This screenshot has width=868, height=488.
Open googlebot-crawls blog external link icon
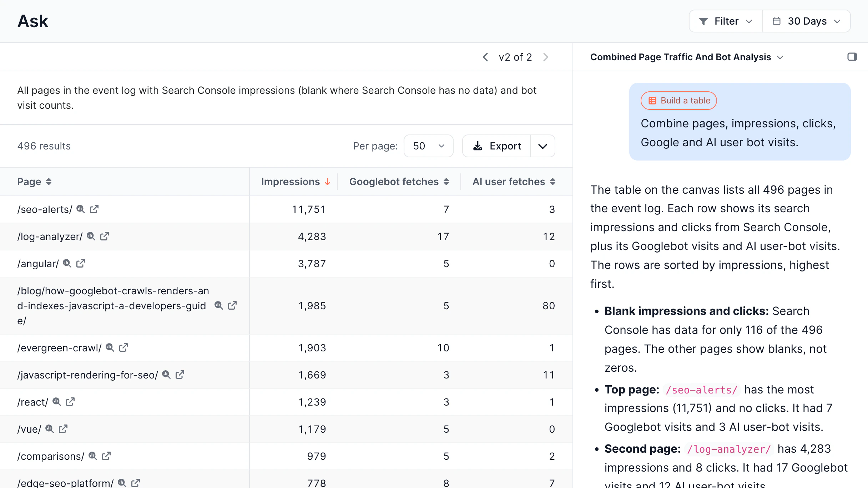[232, 305]
